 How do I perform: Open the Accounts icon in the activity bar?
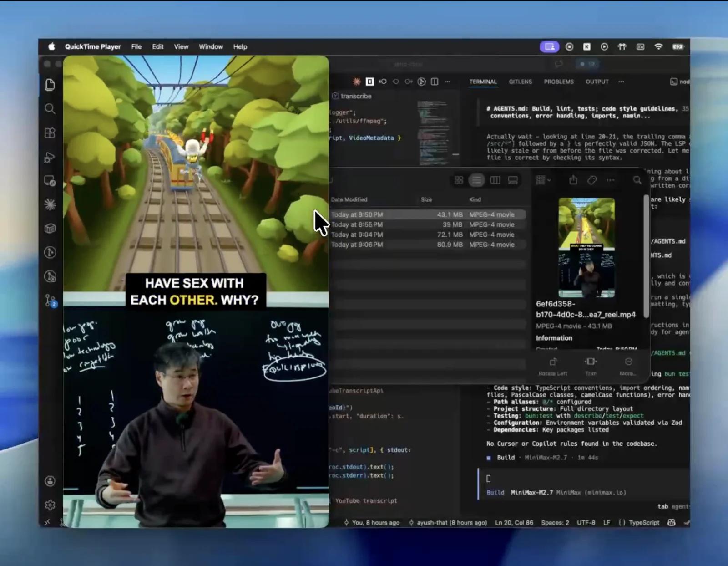[50, 481]
